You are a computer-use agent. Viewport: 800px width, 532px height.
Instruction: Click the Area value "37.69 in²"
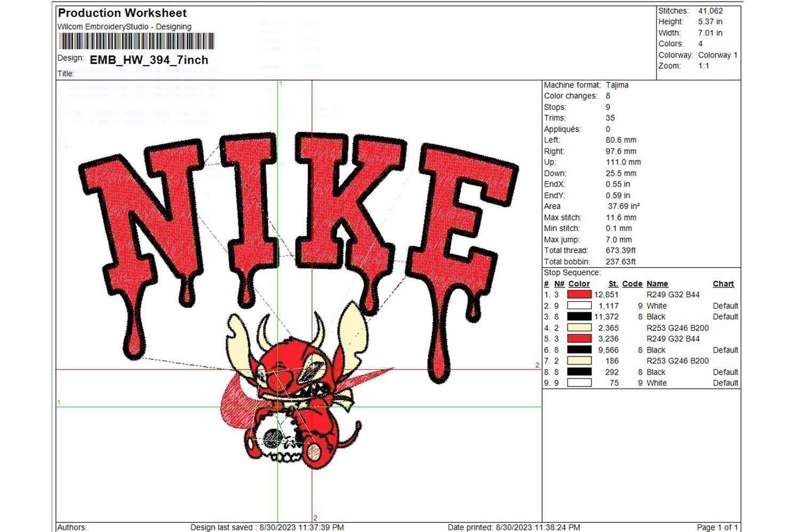tap(624, 206)
